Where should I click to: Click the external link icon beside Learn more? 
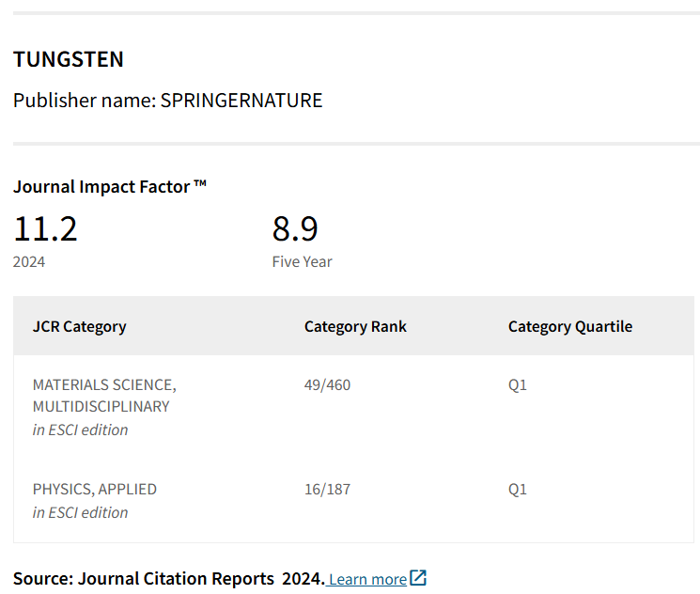418,578
